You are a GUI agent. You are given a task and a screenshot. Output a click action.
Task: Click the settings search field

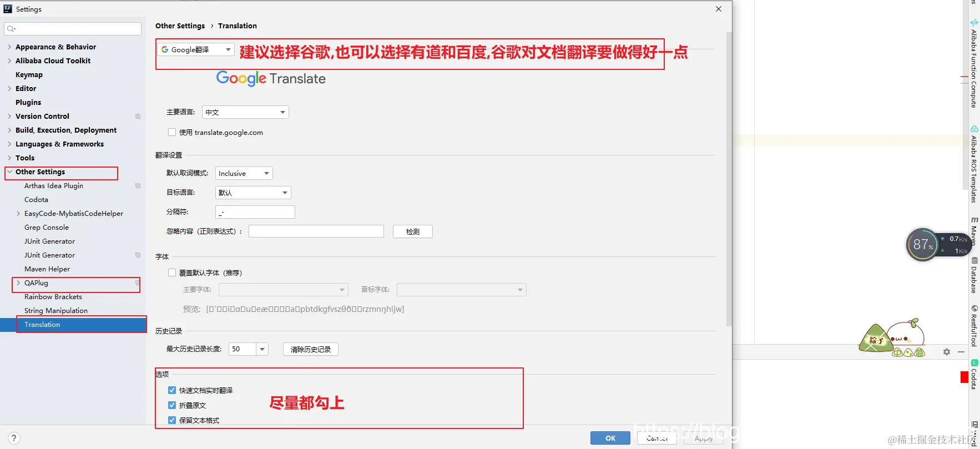pyautogui.click(x=73, y=29)
